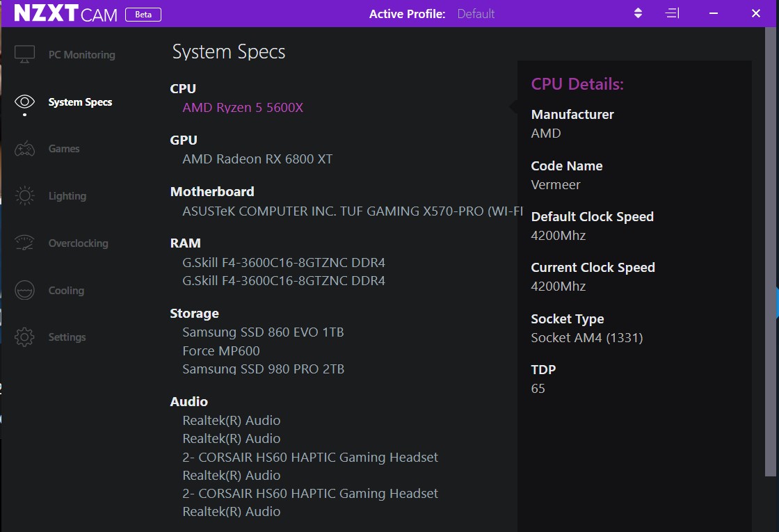Viewport: 779px width, 532px height.
Task: Switch to Overclocking section
Action: [x=78, y=243]
